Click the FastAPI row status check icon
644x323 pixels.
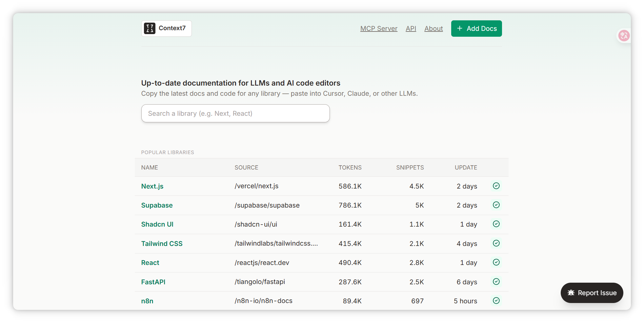[496, 282]
